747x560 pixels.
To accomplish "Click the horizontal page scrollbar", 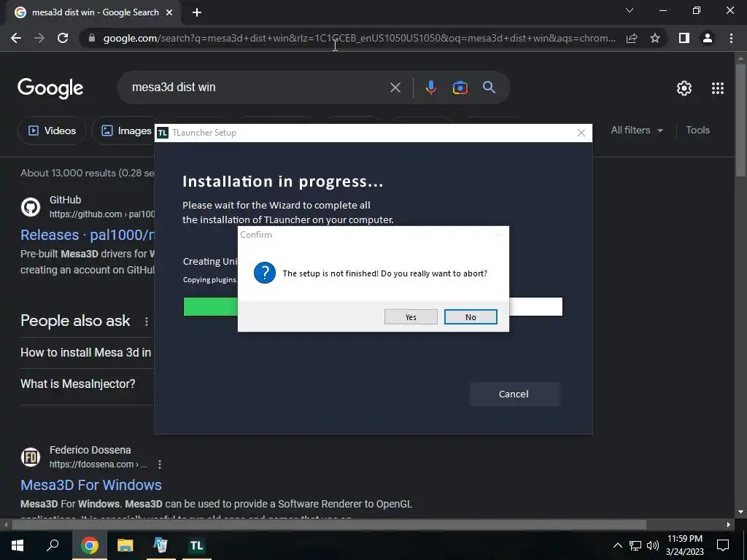I will coord(329,525).
